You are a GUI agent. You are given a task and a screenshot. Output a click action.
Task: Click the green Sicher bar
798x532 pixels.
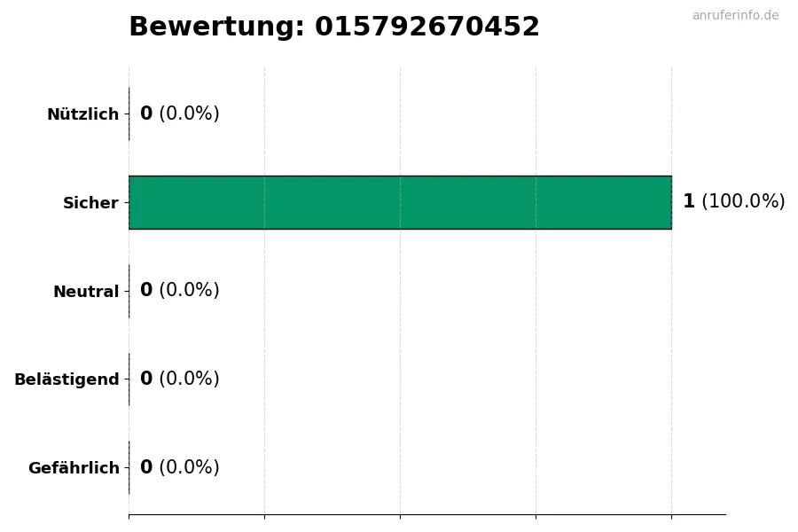[400, 202]
